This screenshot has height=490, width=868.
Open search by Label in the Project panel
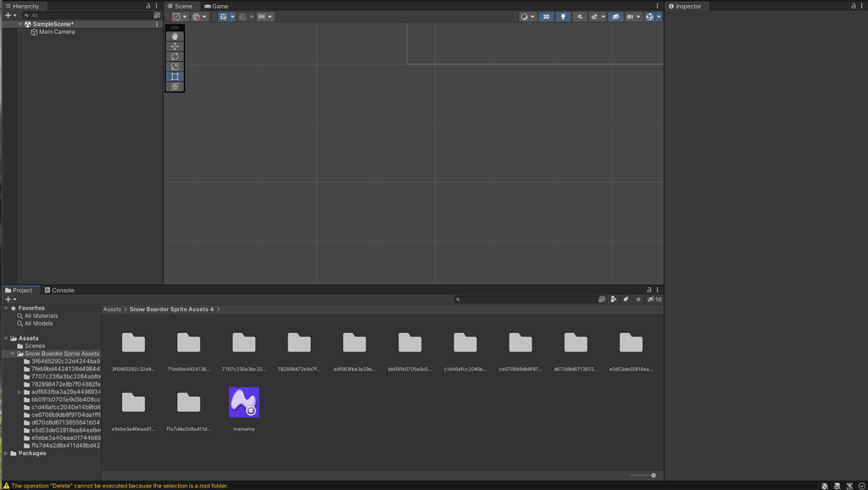point(626,299)
